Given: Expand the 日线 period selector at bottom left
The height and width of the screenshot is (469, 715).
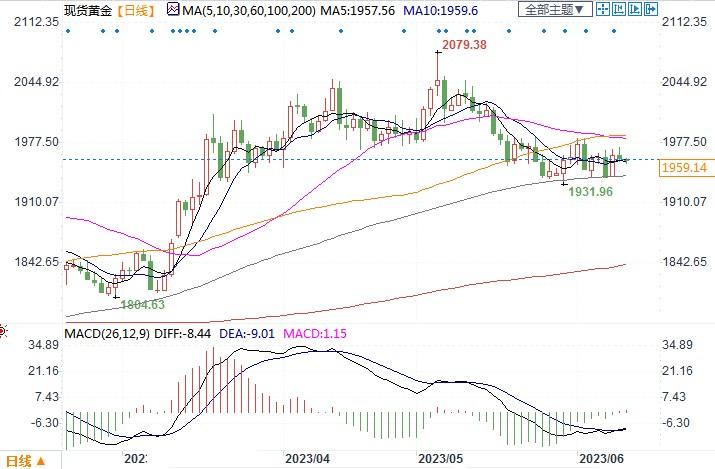Looking at the screenshot, I should click(26, 460).
